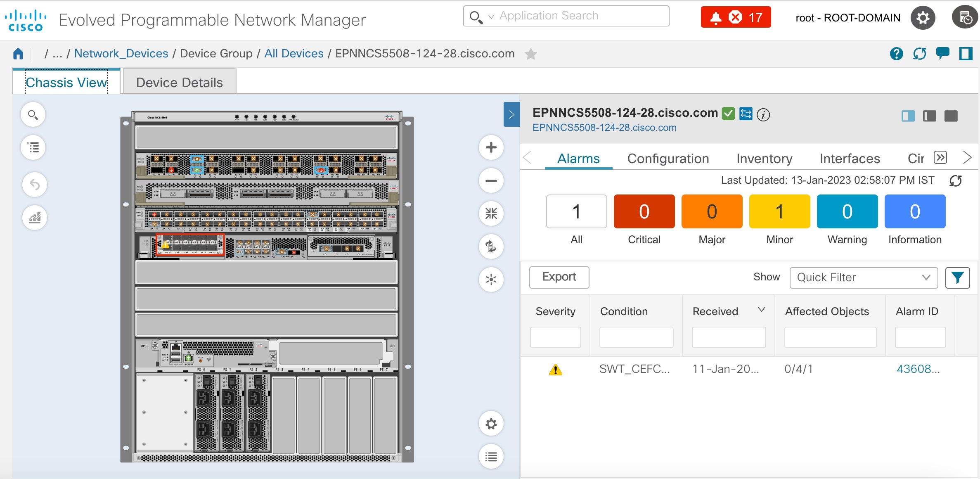Zoom in on the chassis using plus icon

pyautogui.click(x=491, y=147)
